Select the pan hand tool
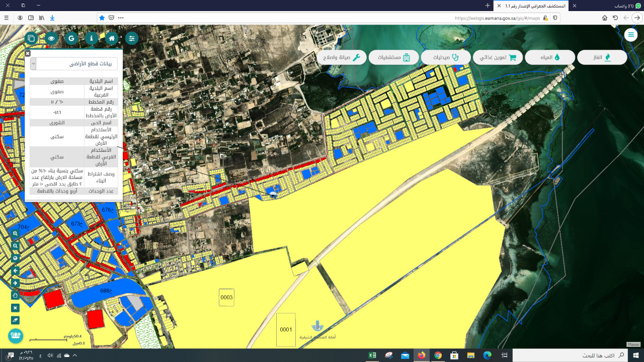644x362 pixels. pos(15,296)
